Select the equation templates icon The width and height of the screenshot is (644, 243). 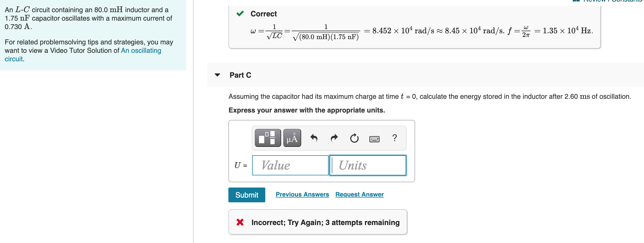tap(267, 138)
